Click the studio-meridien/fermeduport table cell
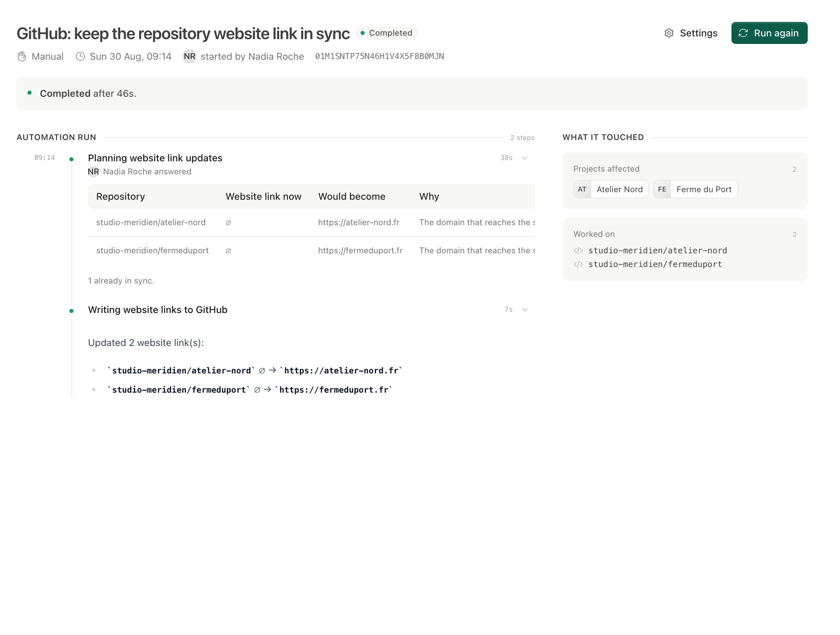 [152, 251]
